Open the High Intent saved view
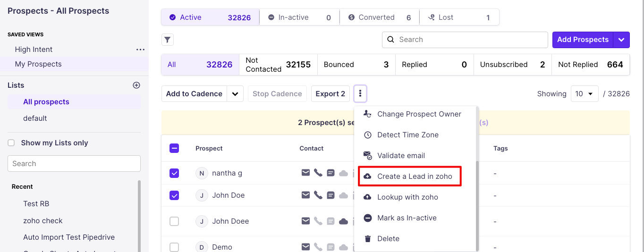This screenshot has width=644, height=252. coord(34,50)
